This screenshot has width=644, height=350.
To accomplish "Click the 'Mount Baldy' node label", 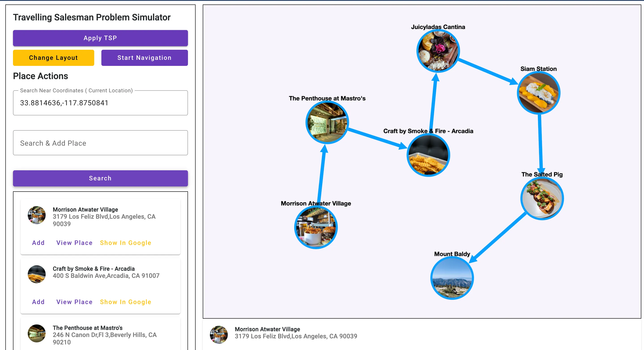I will point(452,254).
